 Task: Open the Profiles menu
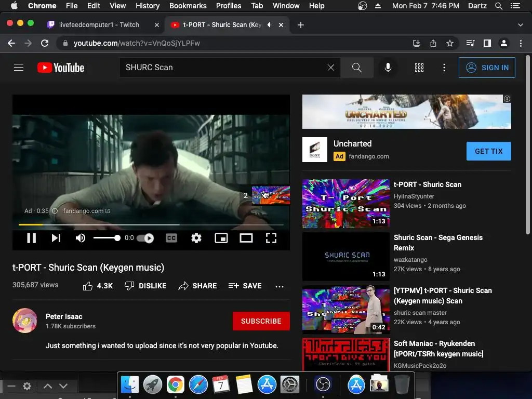coord(229,6)
